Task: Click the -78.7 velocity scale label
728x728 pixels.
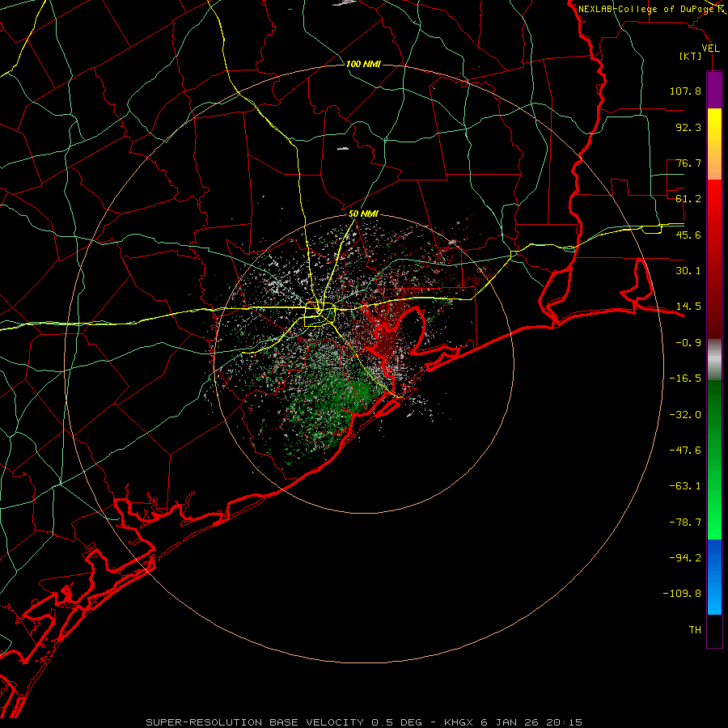Action: pyautogui.click(x=685, y=523)
